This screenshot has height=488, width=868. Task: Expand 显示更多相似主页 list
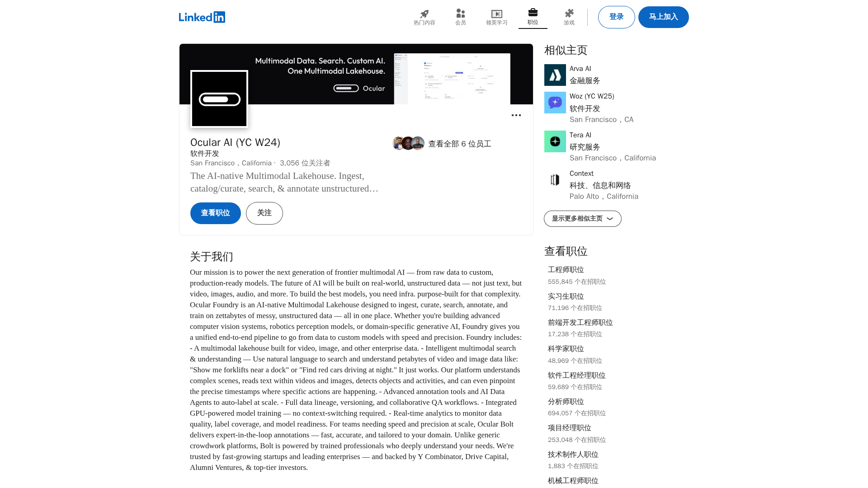tap(582, 219)
